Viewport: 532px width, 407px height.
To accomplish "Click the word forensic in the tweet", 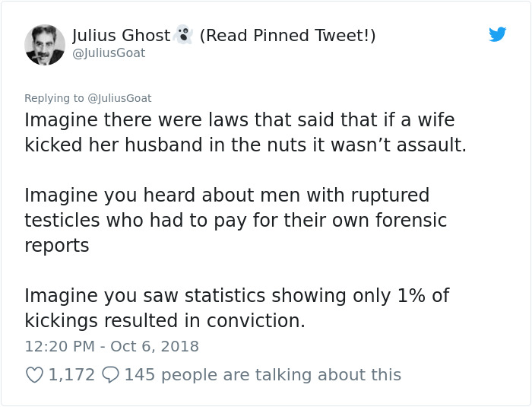I will [404, 221].
